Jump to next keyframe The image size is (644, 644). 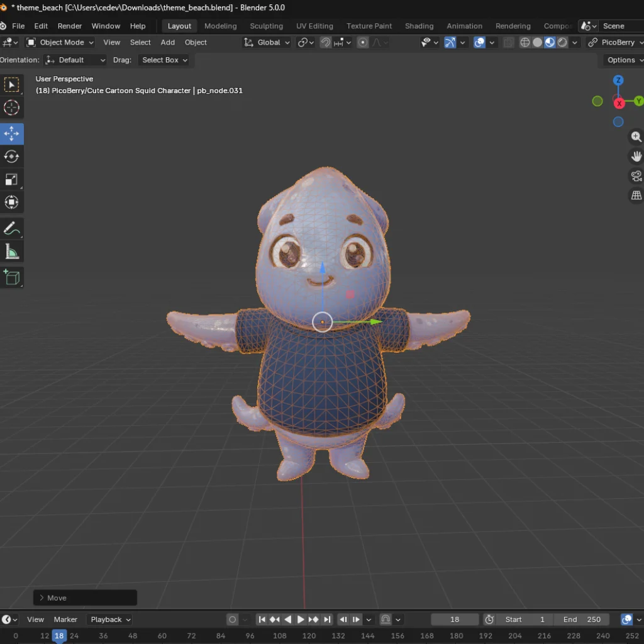[313, 619]
